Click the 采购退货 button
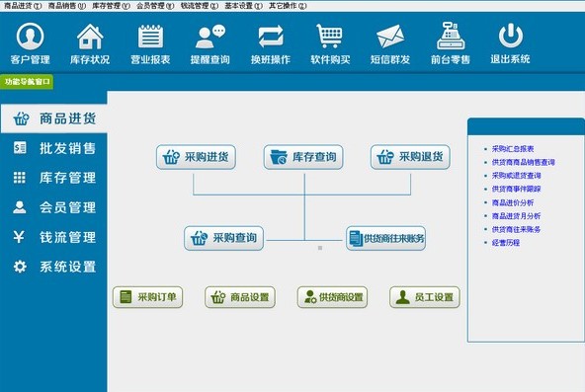This screenshot has height=392, width=585. tap(410, 157)
